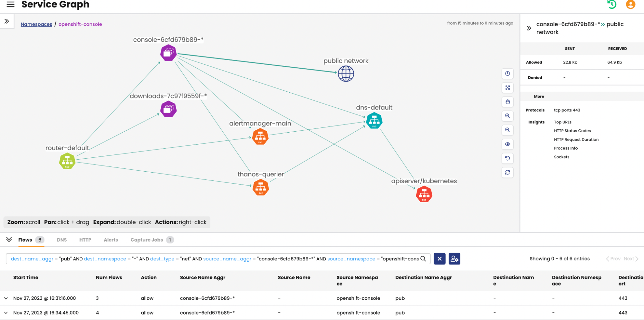Select the thanos-querier service node
The height and width of the screenshot is (320, 644).
(261, 187)
